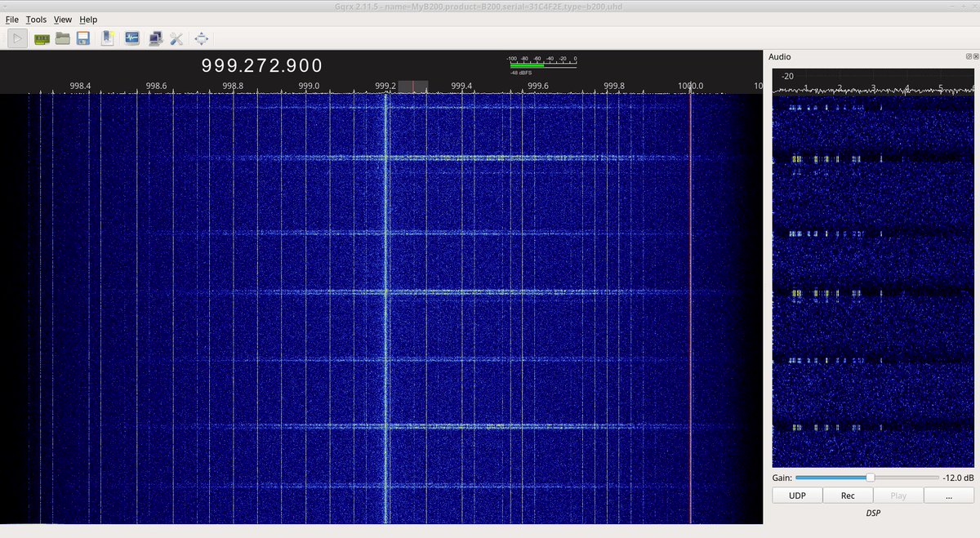Click the DSP label below audio buttons

click(873, 513)
